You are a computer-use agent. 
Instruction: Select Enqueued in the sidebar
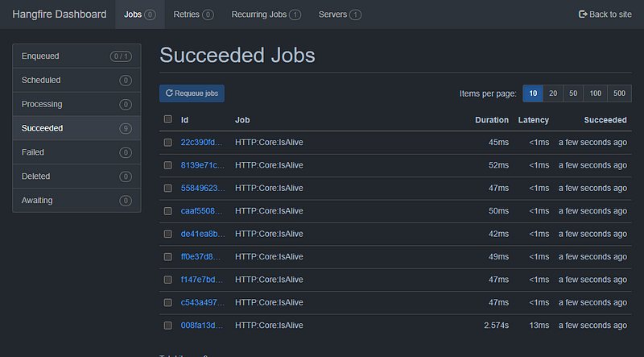pos(76,56)
